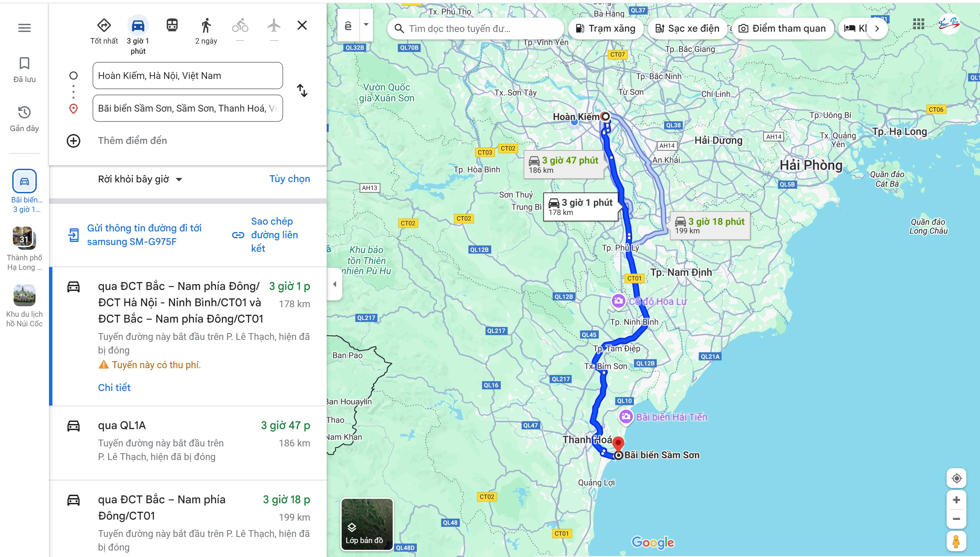
Task: Expand the Rời khỏi bây giờ dropdown
Action: pyautogui.click(x=140, y=179)
